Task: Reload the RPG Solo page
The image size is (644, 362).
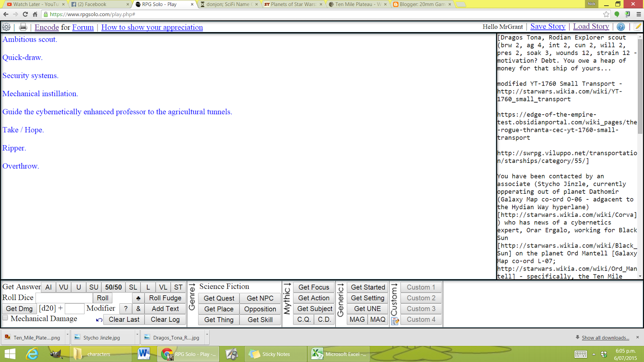Action: tap(25, 14)
